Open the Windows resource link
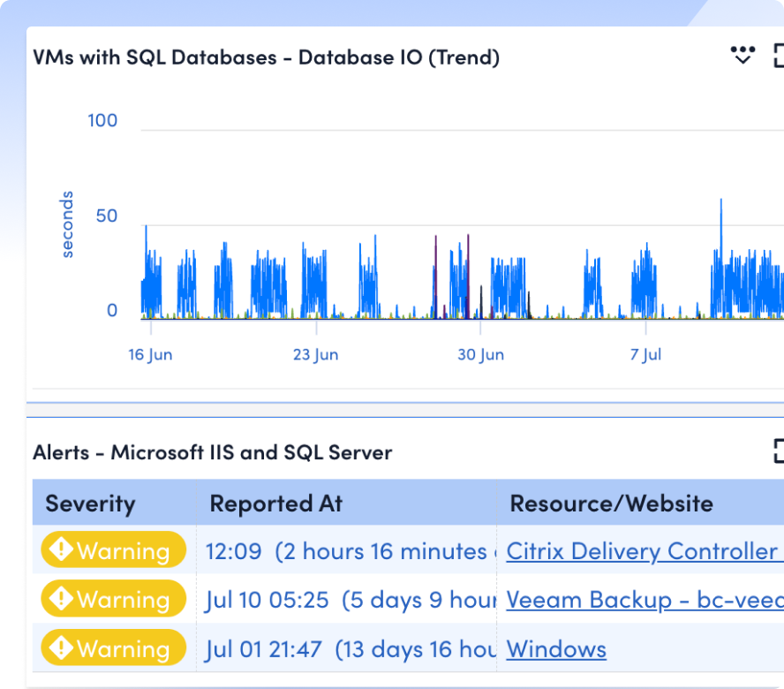Screen dimensions: 784x689 (x=556, y=649)
